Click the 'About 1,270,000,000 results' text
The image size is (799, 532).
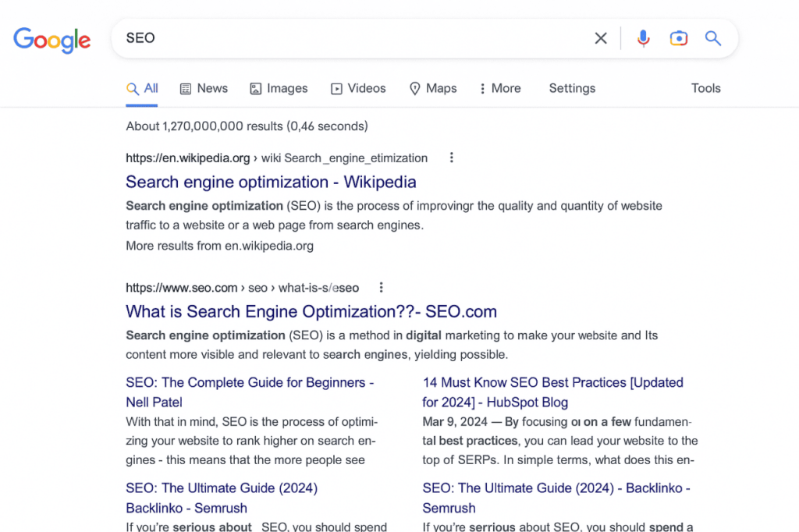[204, 126]
